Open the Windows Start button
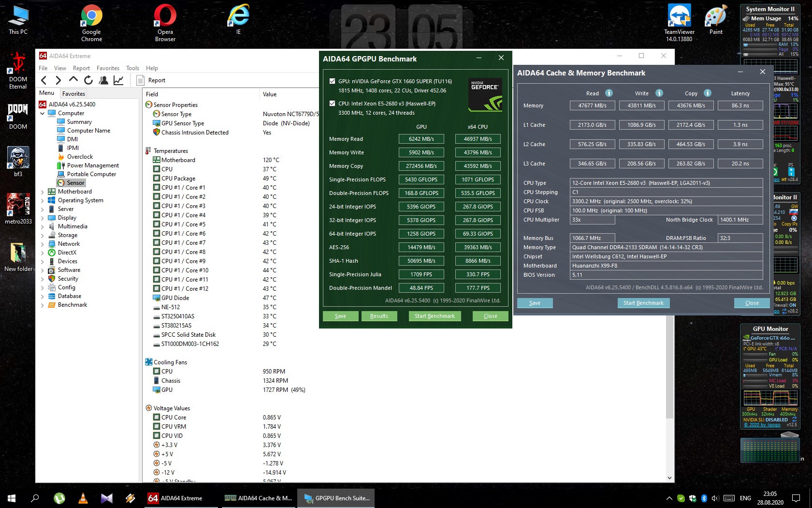The image size is (812, 508). click(12, 498)
